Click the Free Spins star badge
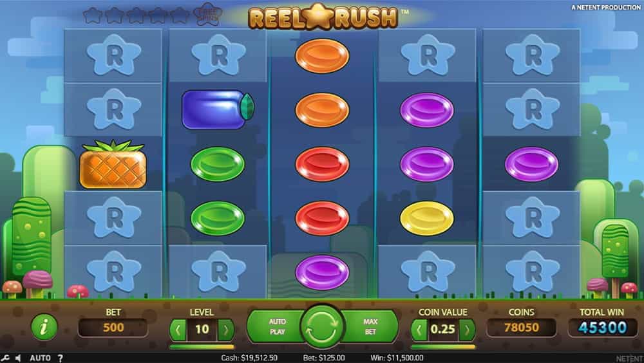The image size is (644, 363). click(x=207, y=14)
